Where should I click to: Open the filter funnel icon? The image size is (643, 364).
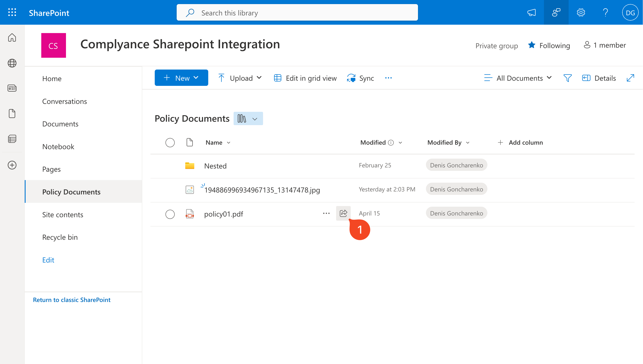click(567, 78)
